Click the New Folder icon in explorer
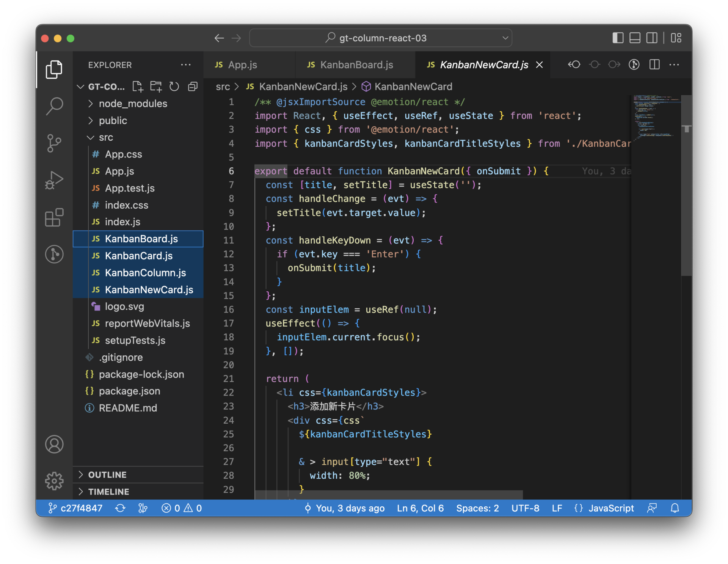Screen dimensions: 728x564 coord(156,86)
